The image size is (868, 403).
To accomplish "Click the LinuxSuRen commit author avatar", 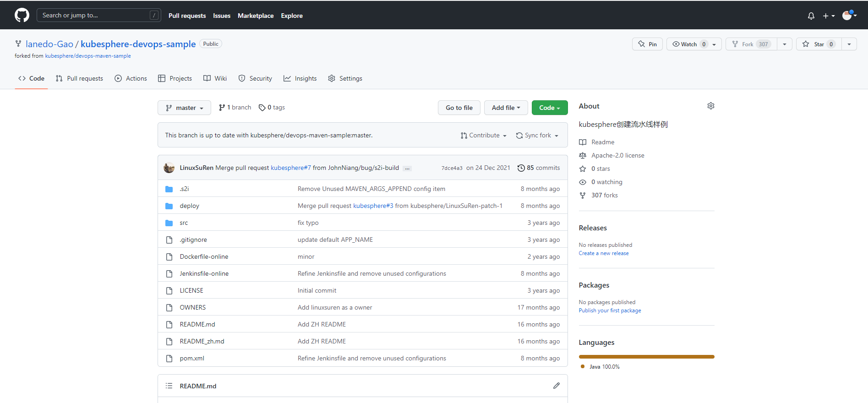I will (169, 168).
